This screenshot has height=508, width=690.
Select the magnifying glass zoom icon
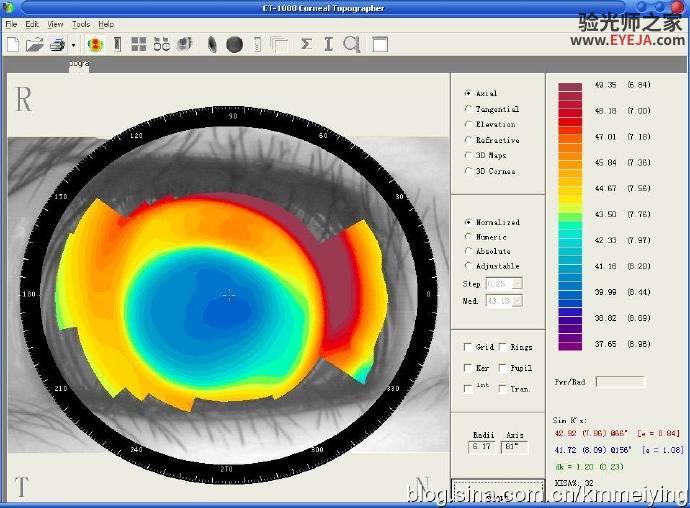352,44
